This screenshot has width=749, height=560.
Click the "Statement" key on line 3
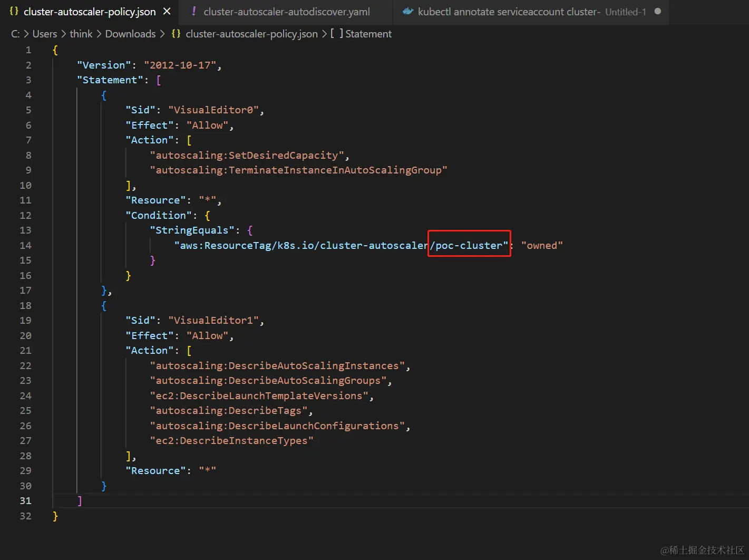(x=110, y=80)
